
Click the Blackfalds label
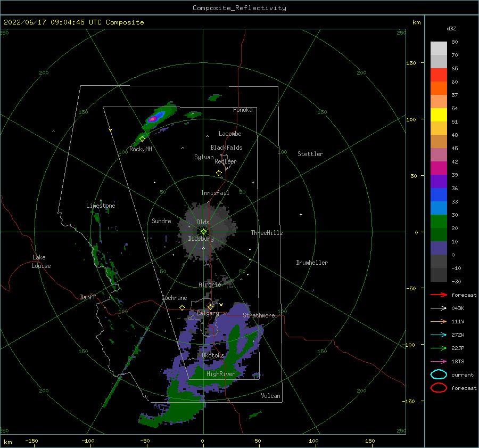pyautogui.click(x=226, y=148)
